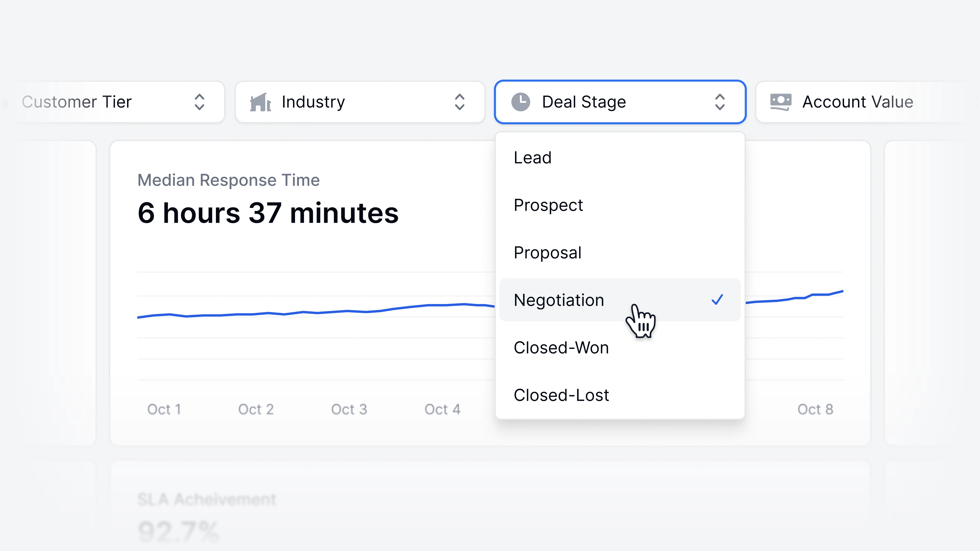This screenshot has height=551, width=980.
Task: Click the Oct 8 axis label
Action: (815, 409)
